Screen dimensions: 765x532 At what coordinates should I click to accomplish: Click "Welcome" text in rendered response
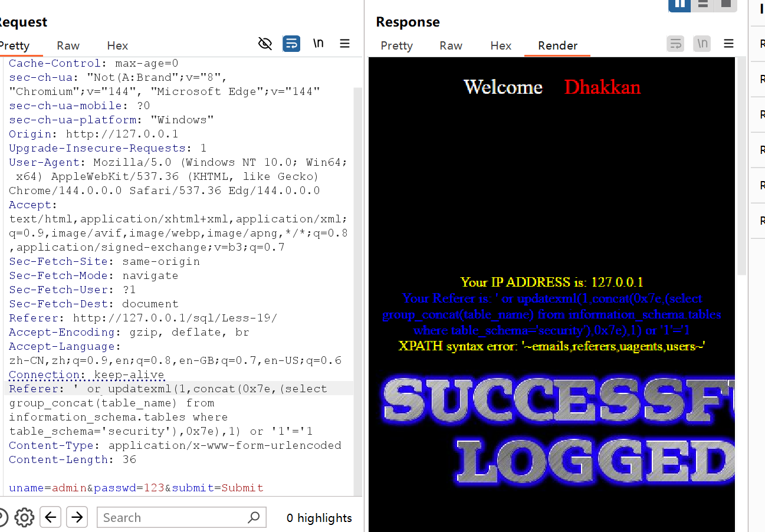pos(503,87)
